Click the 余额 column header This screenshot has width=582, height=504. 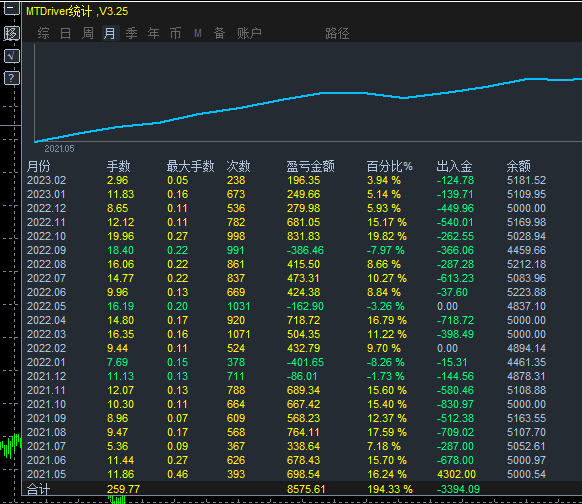519,166
